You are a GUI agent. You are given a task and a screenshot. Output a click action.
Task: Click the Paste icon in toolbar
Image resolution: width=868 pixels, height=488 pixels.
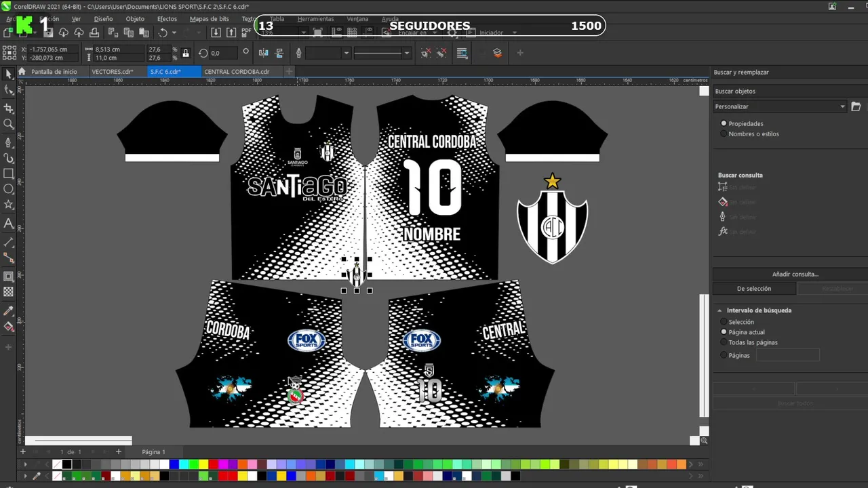click(143, 33)
